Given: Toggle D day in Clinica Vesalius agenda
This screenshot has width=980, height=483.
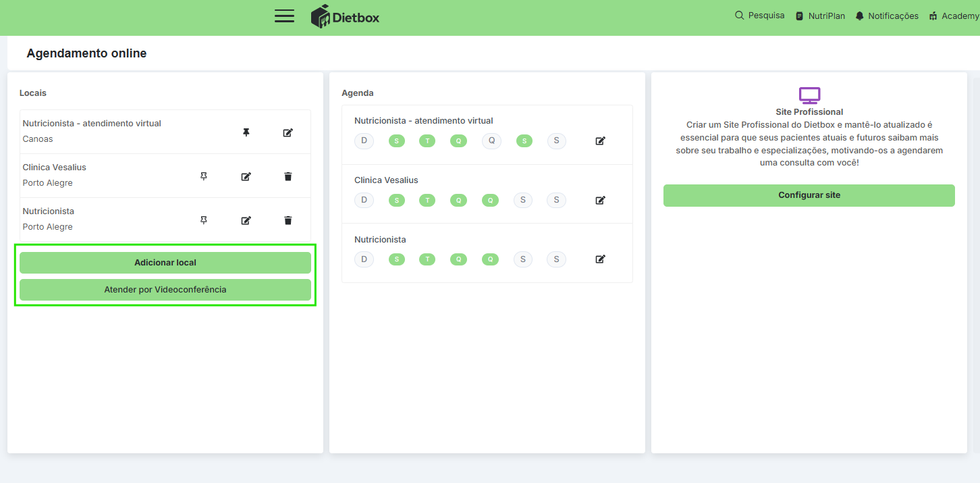Looking at the screenshot, I should [364, 200].
